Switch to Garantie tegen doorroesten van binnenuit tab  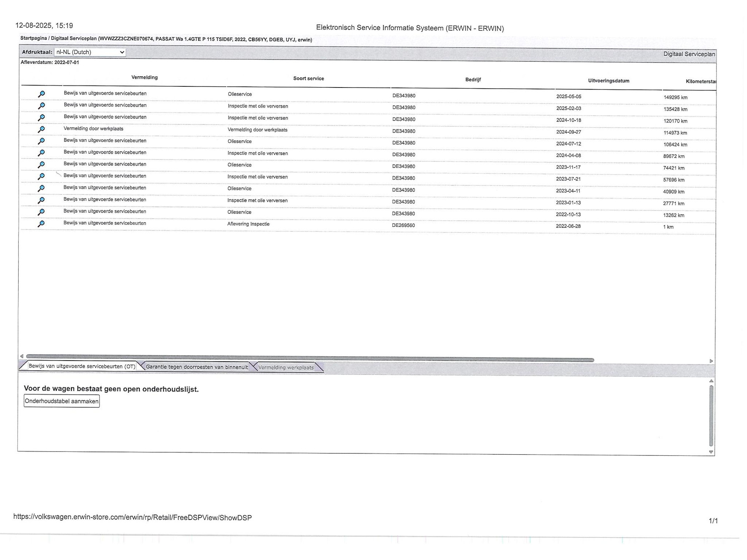[196, 367]
